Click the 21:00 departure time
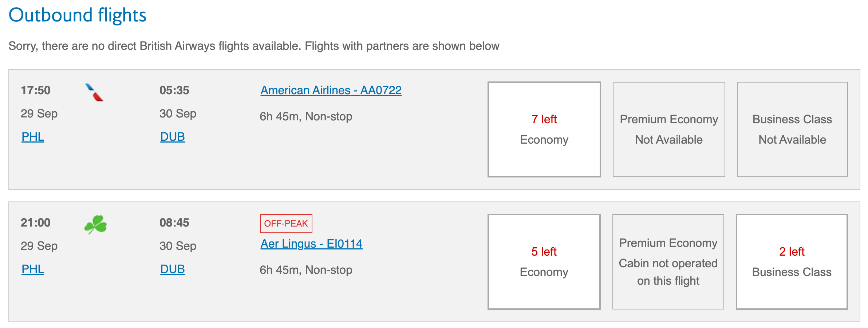The height and width of the screenshot is (328, 868). (x=36, y=223)
